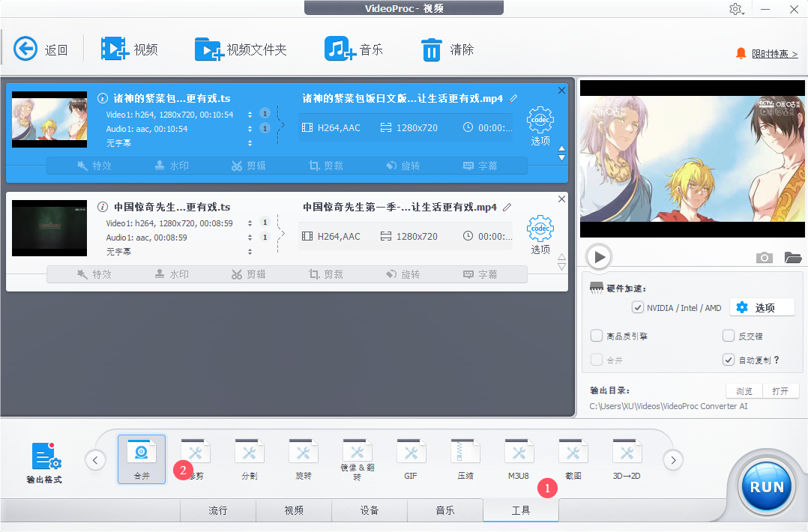808x532 pixels.
Task: Open the GIF maker tool
Action: (x=411, y=459)
